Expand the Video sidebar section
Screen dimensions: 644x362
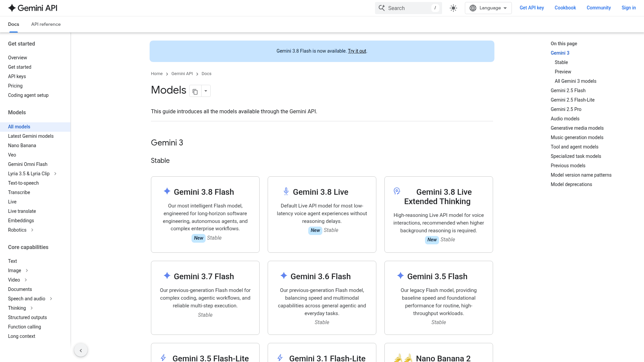coord(26,280)
